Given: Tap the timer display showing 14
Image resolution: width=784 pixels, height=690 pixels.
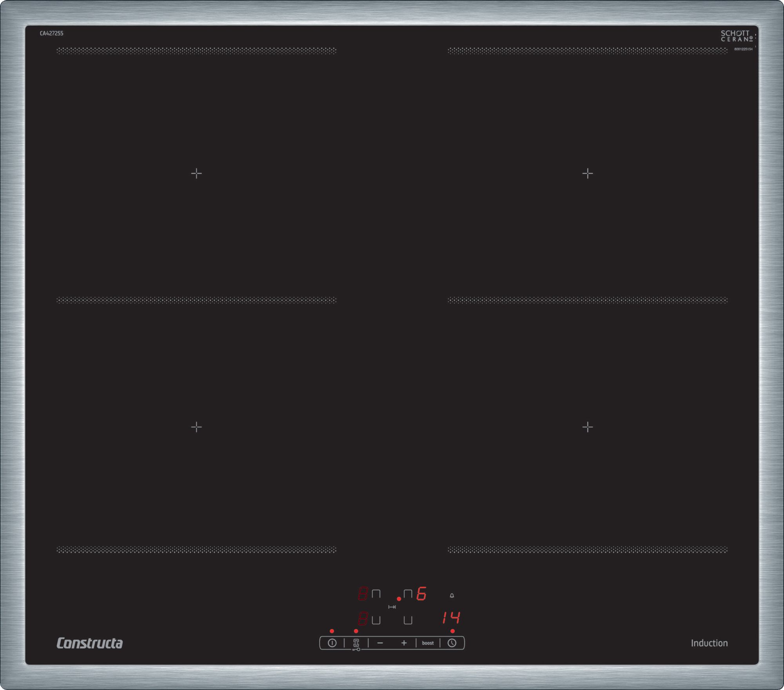Looking at the screenshot, I should [451, 618].
